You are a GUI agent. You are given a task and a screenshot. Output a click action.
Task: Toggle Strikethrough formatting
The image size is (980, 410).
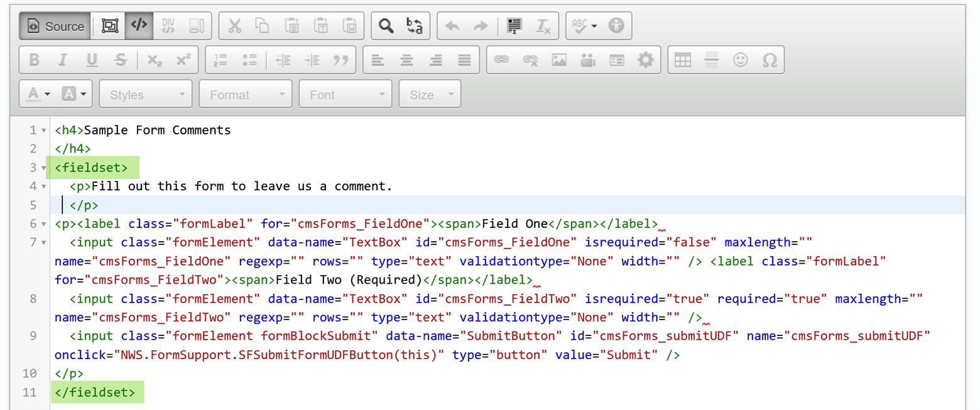click(121, 60)
